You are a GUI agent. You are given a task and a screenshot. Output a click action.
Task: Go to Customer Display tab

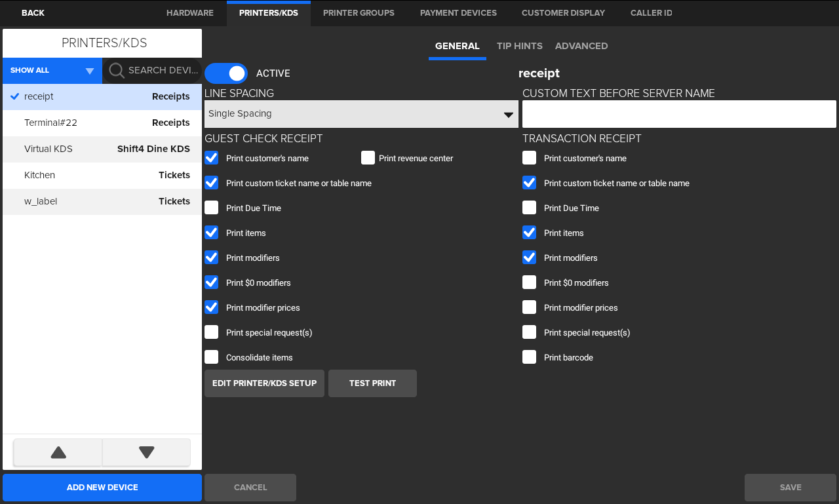pyautogui.click(x=563, y=13)
